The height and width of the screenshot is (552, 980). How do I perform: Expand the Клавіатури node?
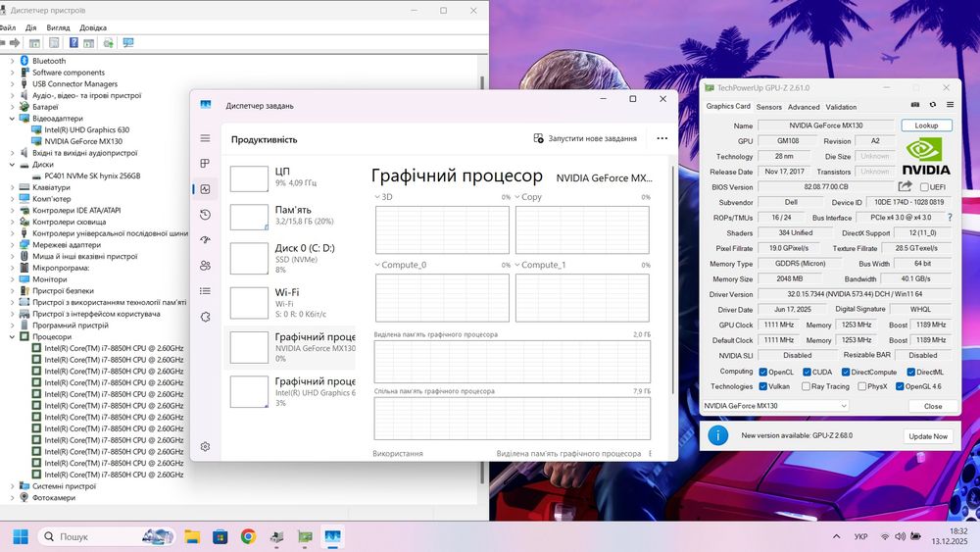(12, 187)
